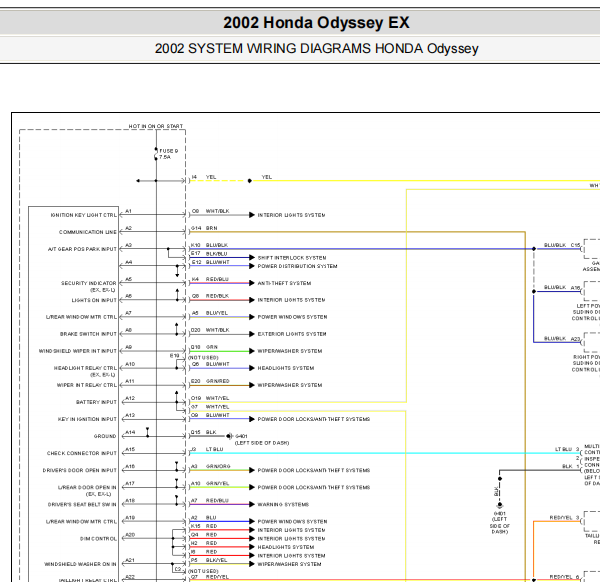This screenshot has width=600, height=582.
Task: Select the "LT BLU" label at diagram's left end
Action: (214, 449)
